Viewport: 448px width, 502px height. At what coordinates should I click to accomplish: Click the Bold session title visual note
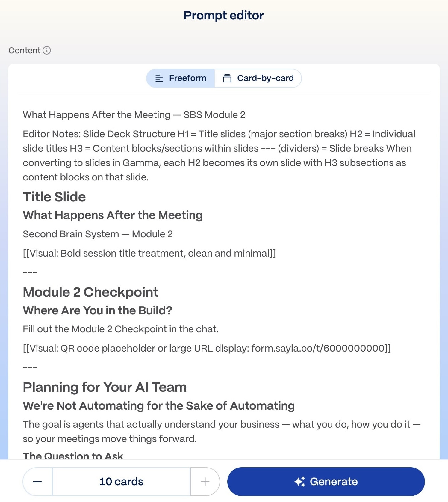pyautogui.click(x=149, y=253)
